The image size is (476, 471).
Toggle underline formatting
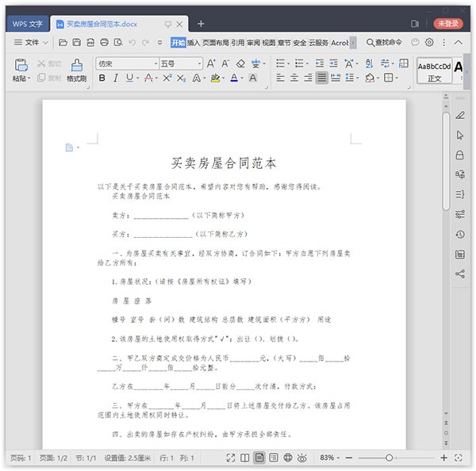[129, 78]
